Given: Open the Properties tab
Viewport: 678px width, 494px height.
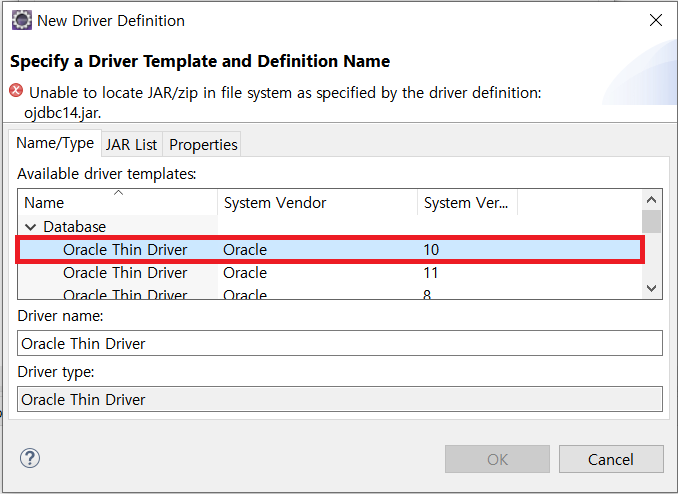Looking at the screenshot, I should pyautogui.click(x=203, y=144).
